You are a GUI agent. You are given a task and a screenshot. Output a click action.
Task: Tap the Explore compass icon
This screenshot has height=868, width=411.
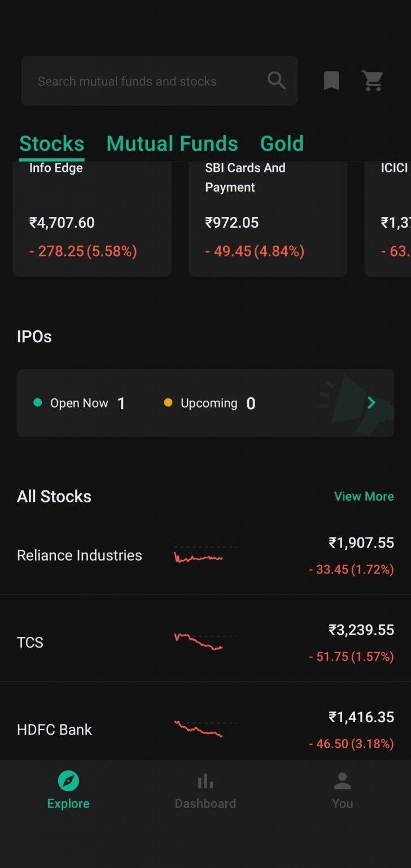point(68,782)
